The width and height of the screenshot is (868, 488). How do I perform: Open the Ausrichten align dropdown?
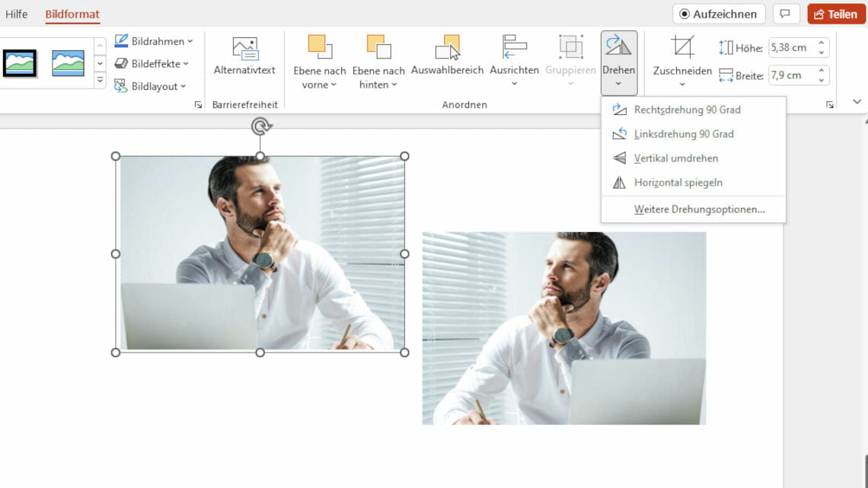tap(514, 61)
